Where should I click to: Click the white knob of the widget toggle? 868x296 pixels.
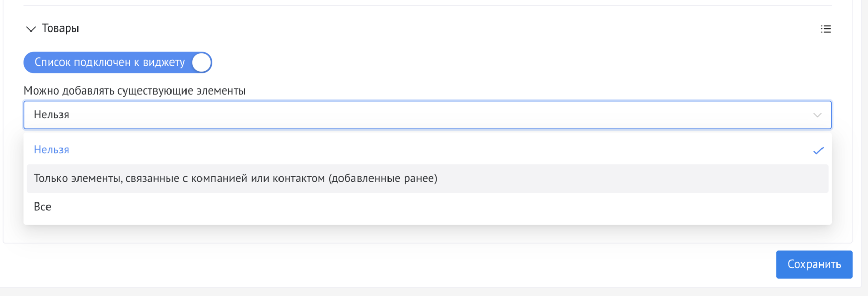click(x=201, y=63)
